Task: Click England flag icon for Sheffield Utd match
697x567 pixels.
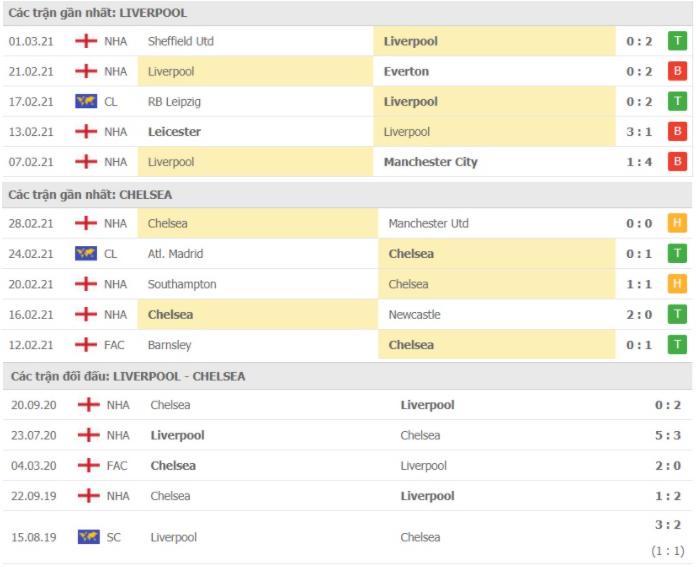Action: pos(86,41)
